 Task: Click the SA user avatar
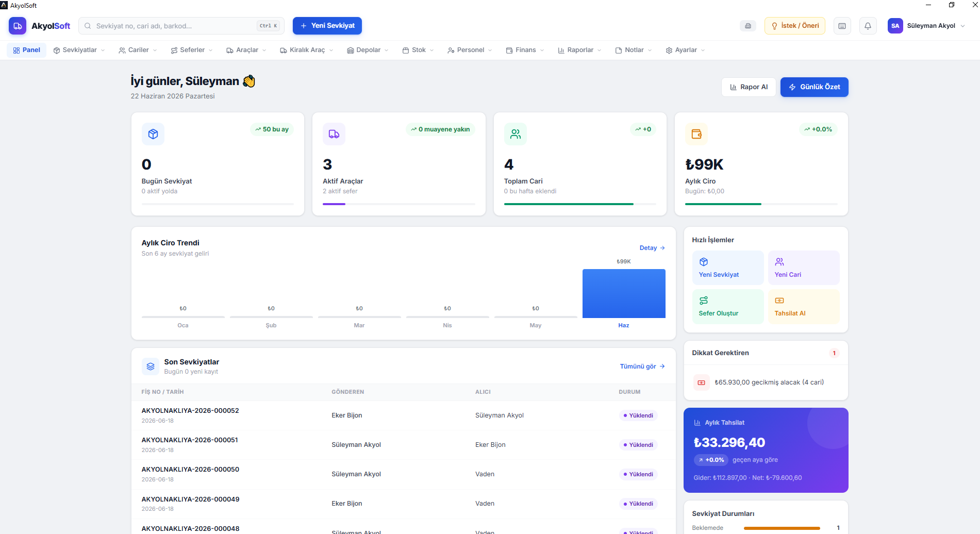click(x=895, y=26)
